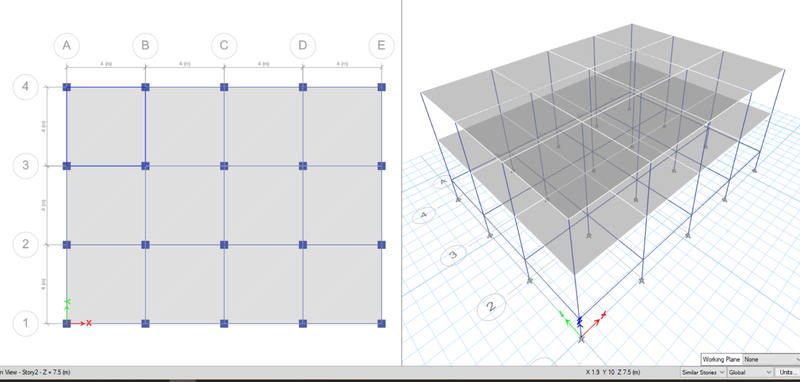Open the Similar Stories dropdown

point(703,372)
